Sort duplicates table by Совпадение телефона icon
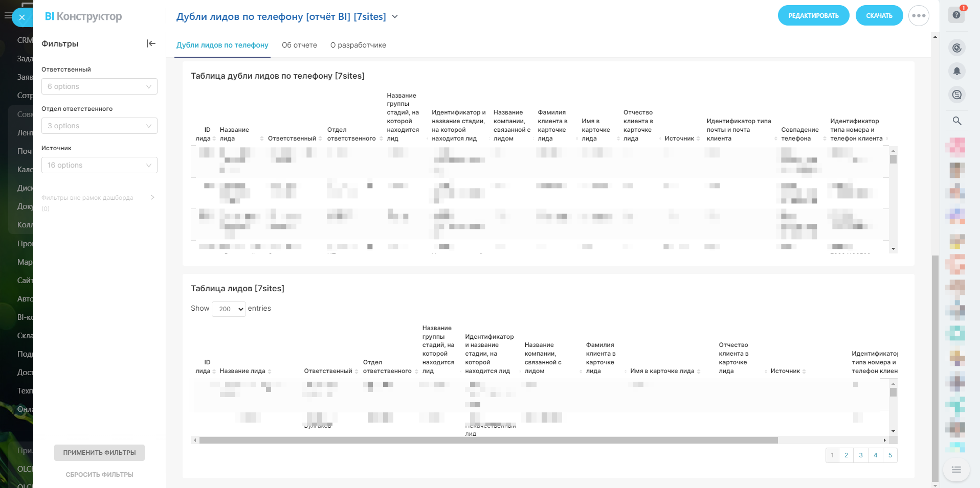The height and width of the screenshot is (488, 980). coord(825,138)
